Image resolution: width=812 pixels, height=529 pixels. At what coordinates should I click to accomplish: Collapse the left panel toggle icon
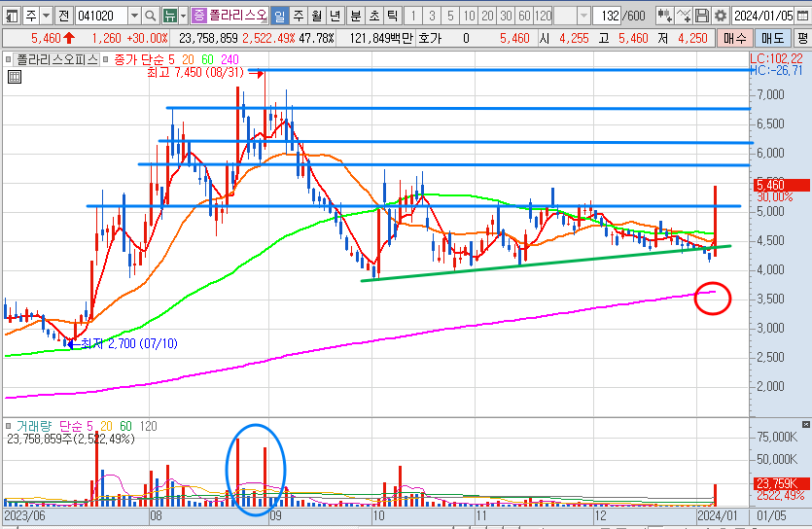point(11,16)
